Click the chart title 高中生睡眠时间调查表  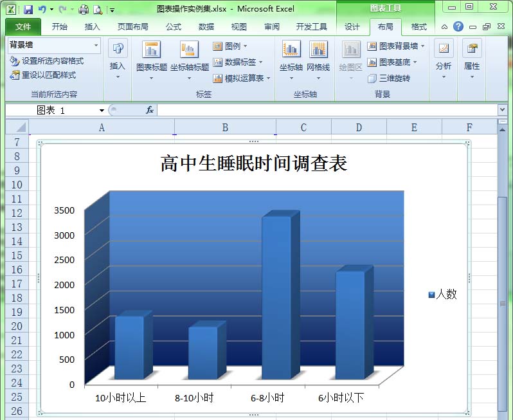tap(253, 163)
